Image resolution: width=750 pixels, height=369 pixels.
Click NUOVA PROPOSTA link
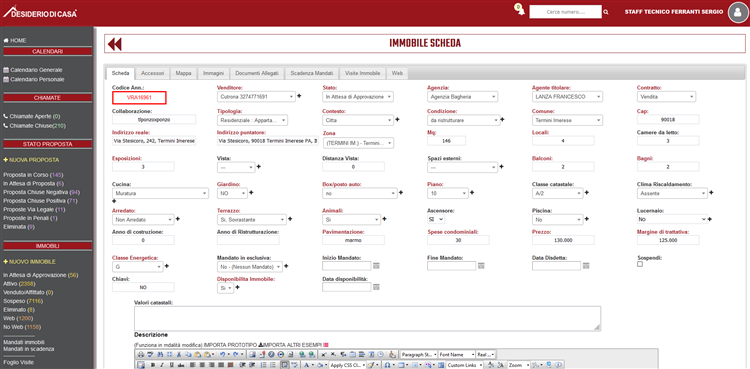tap(31, 160)
